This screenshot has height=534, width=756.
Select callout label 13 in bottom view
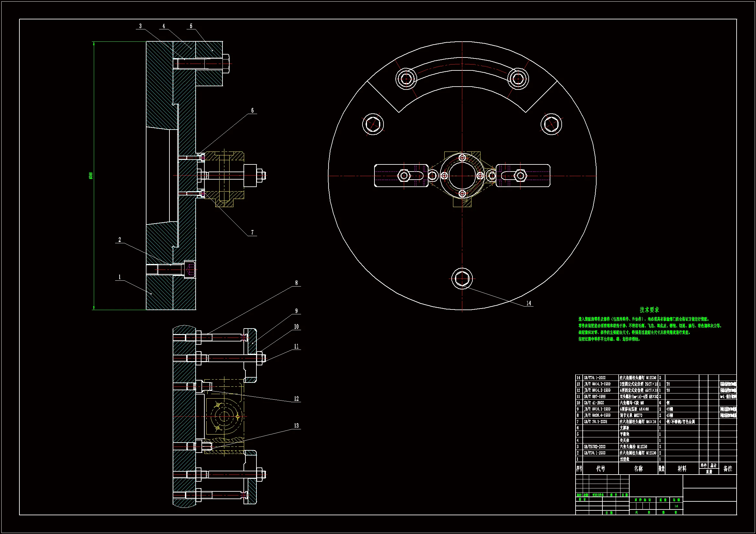[x=296, y=425]
